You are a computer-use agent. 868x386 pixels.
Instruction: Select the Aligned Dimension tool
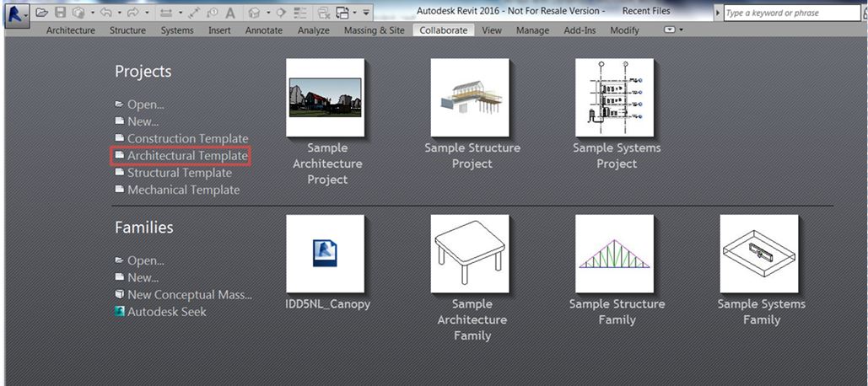coord(194,12)
